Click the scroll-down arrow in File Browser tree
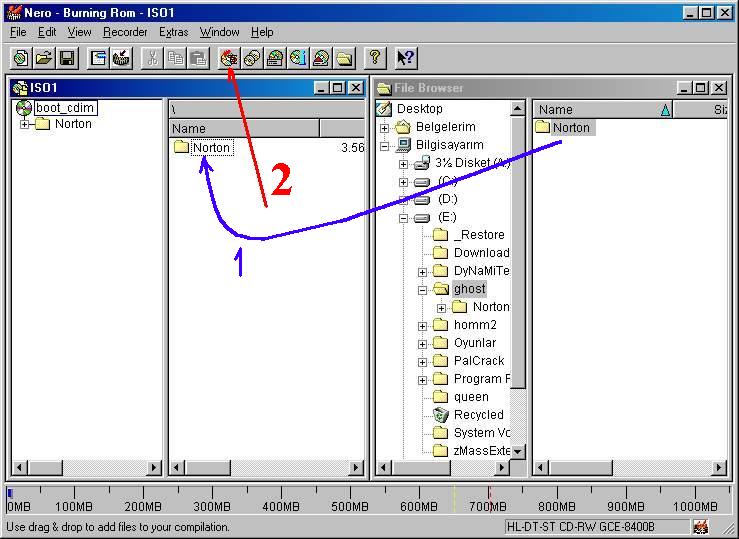 click(518, 451)
